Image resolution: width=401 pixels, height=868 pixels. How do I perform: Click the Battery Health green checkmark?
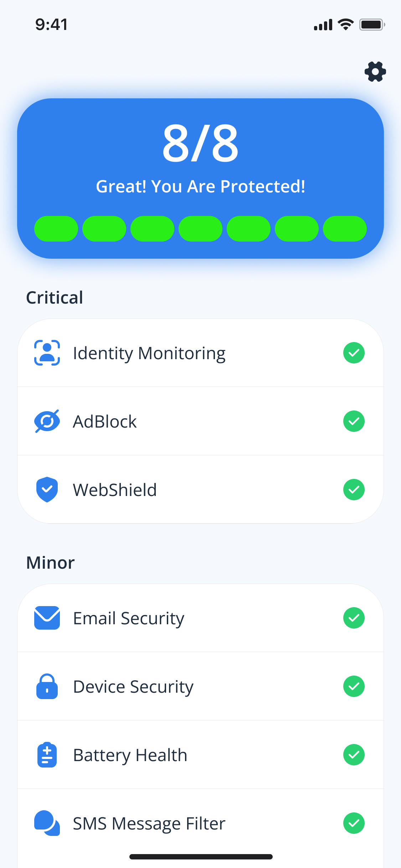(x=354, y=755)
